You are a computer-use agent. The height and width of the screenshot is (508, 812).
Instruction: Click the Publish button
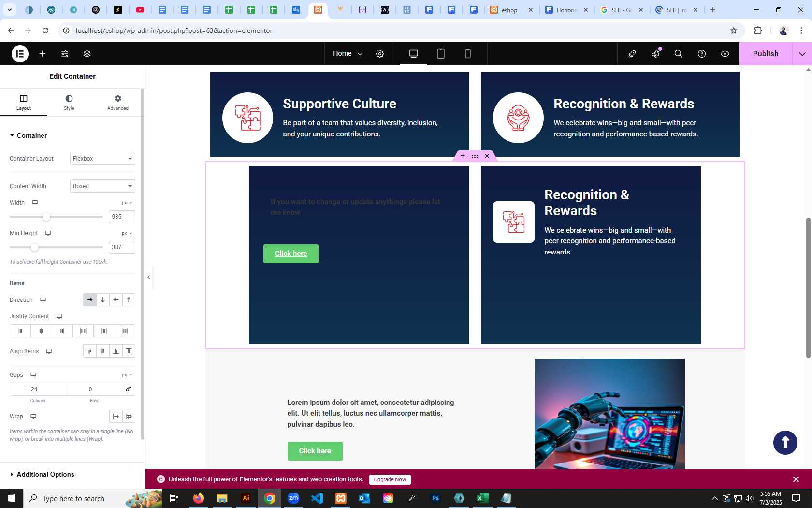(x=766, y=54)
